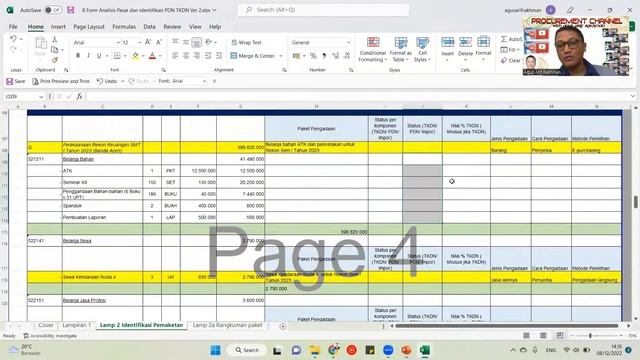Set Middle Align in Alignment group
Image resolution: width=640 pixels, height=360 pixels.
(186, 42)
